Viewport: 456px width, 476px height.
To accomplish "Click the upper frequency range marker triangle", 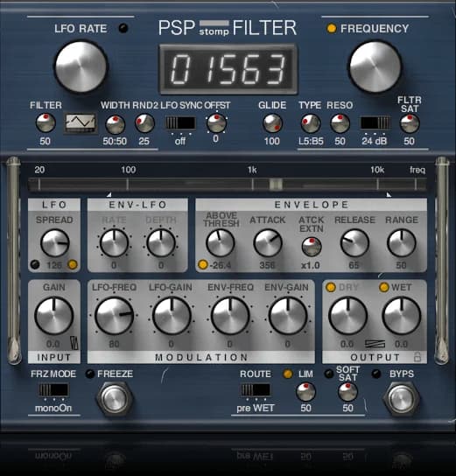I will [389, 194].
